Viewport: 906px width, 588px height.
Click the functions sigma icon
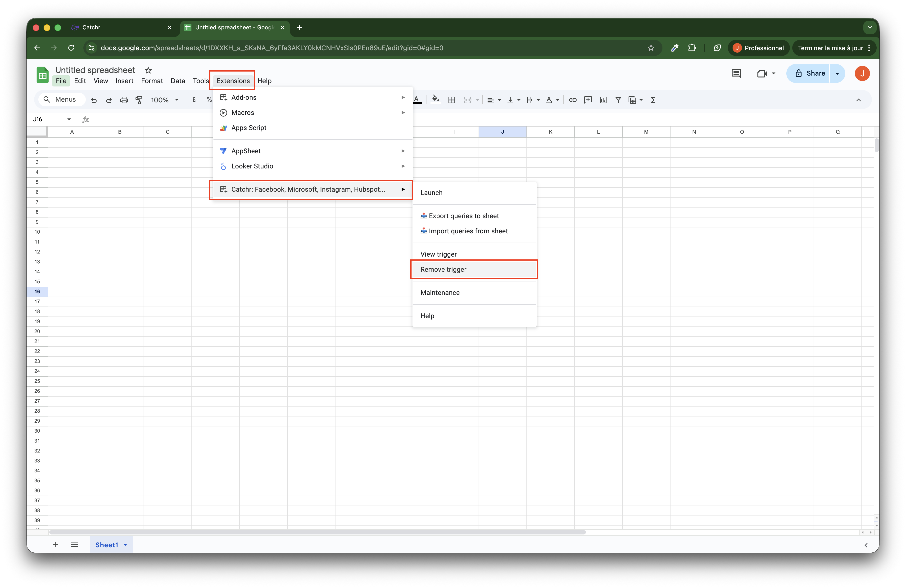pos(653,100)
